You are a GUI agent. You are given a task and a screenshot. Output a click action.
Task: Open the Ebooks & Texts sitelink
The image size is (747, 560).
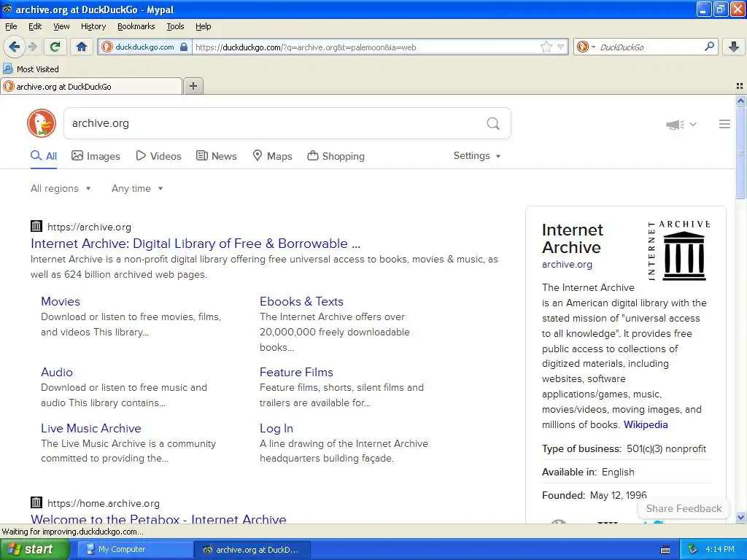coord(301,301)
